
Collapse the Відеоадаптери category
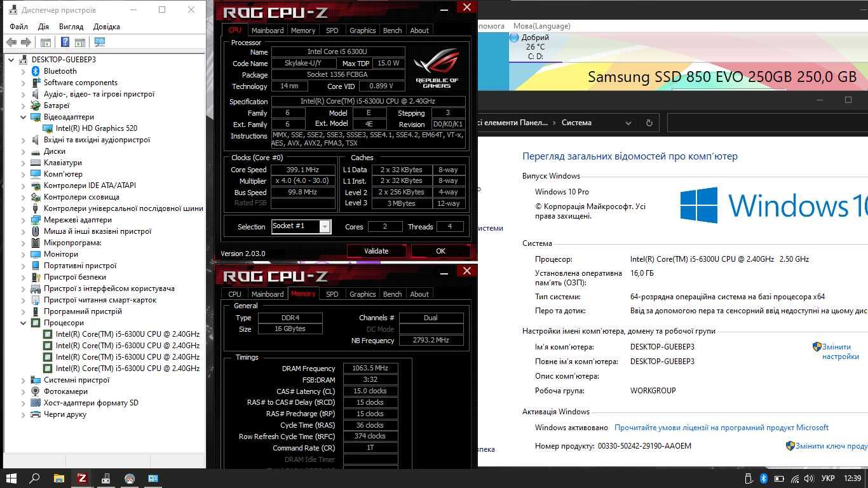point(24,117)
